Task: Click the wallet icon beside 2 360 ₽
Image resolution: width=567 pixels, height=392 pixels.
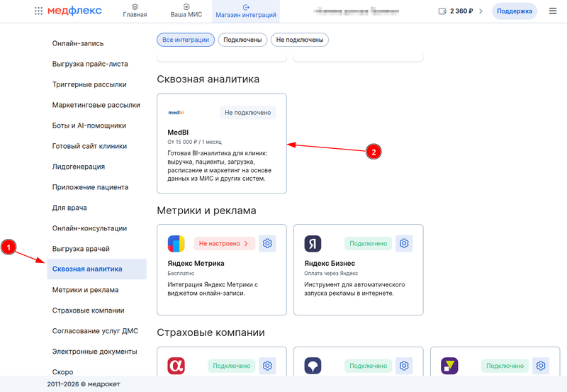Action: coord(442,11)
